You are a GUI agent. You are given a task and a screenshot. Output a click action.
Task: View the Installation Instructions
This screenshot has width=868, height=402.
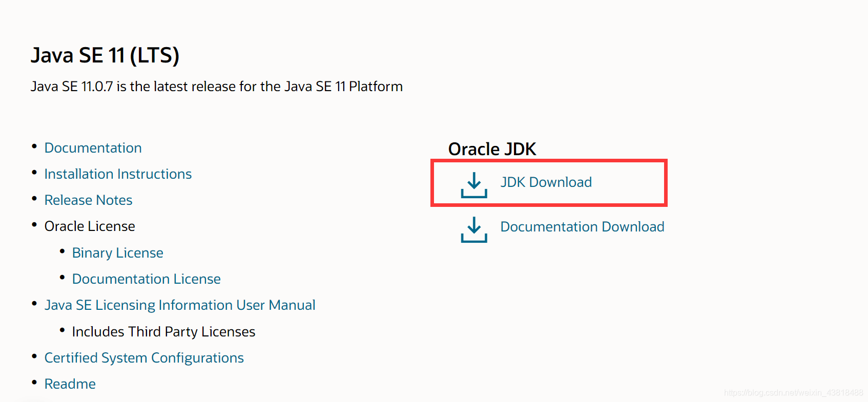pyautogui.click(x=118, y=174)
